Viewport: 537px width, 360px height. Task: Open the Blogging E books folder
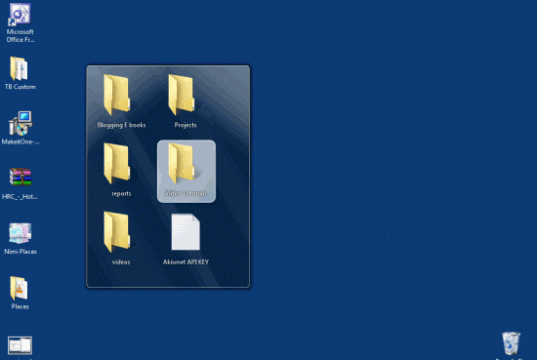click(x=117, y=95)
